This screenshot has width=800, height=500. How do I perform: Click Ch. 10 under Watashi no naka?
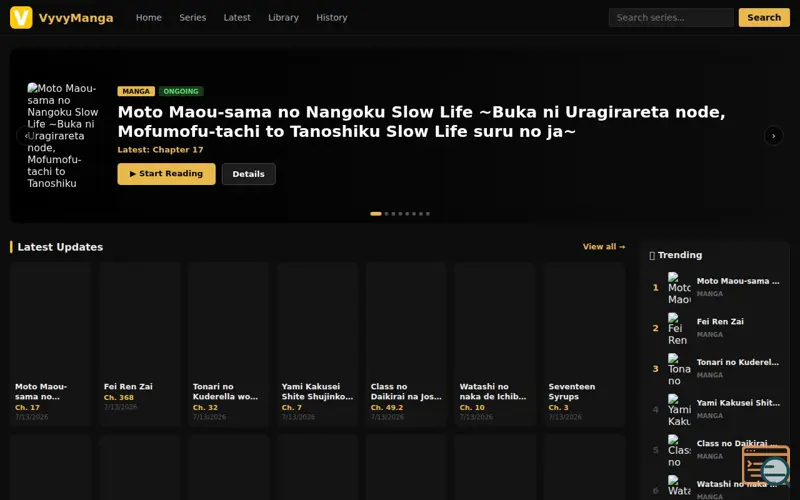click(x=472, y=407)
